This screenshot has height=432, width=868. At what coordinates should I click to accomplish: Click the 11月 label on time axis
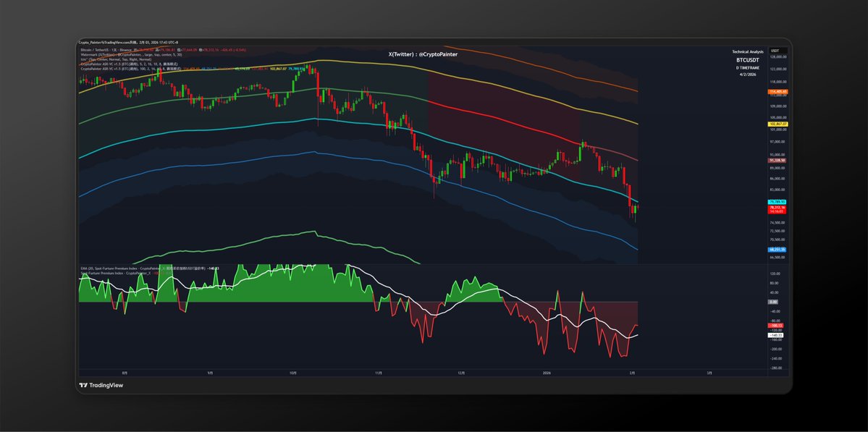coord(379,372)
